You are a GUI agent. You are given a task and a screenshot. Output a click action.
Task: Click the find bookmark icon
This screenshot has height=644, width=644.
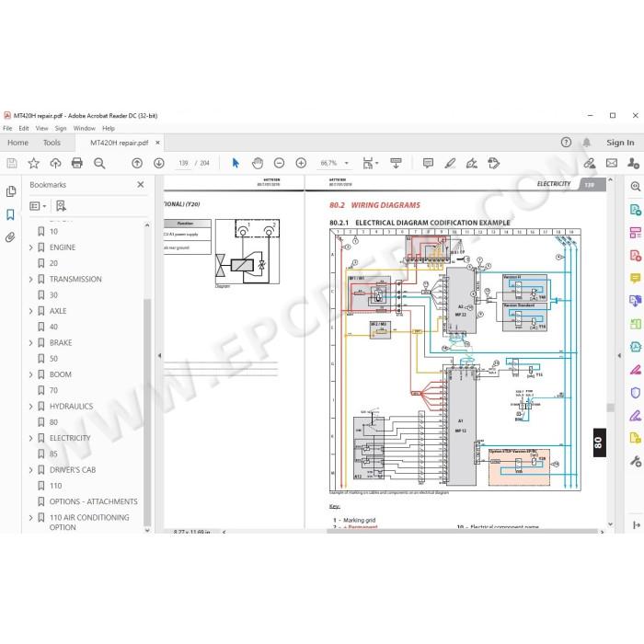[61, 206]
